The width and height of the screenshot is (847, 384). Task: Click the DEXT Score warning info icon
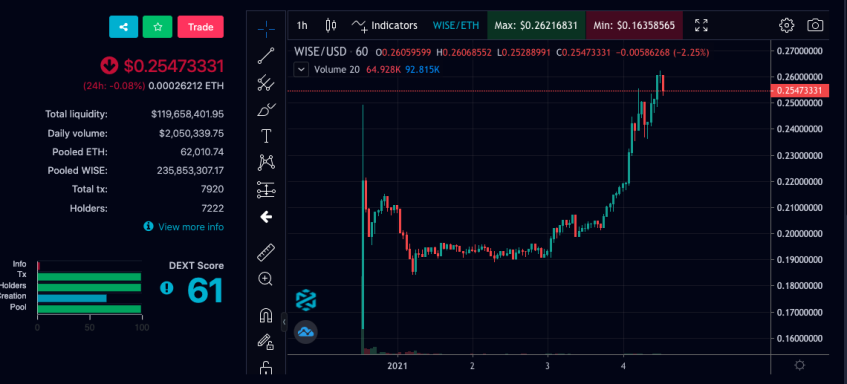[166, 288]
